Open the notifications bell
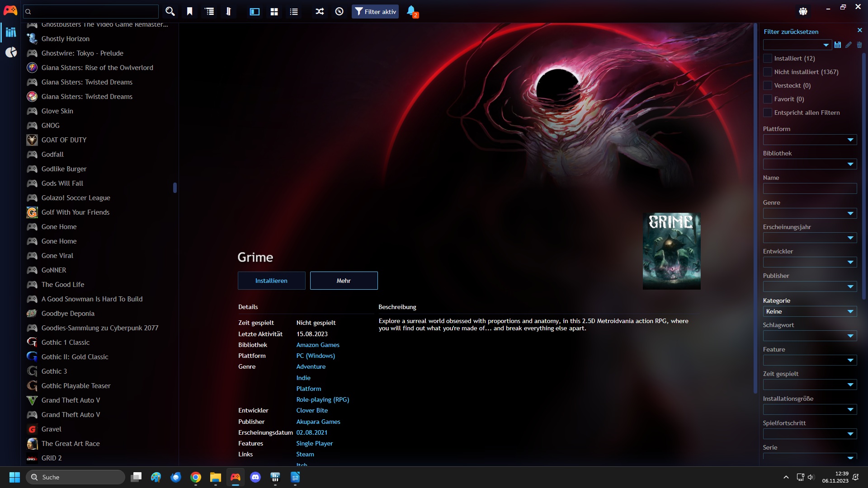 [x=411, y=11]
